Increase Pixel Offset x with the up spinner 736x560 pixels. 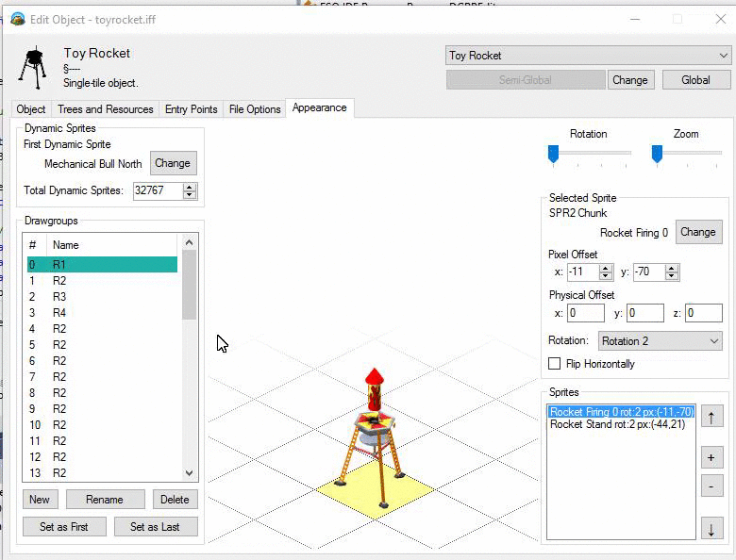(x=606, y=269)
